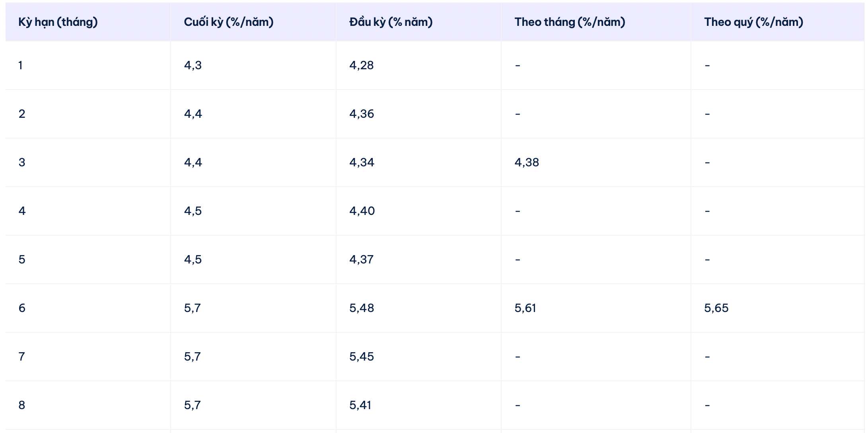Click the 'Cuối kỳ (%/năm)' column header
The height and width of the screenshot is (433, 868).
click(229, 22)
